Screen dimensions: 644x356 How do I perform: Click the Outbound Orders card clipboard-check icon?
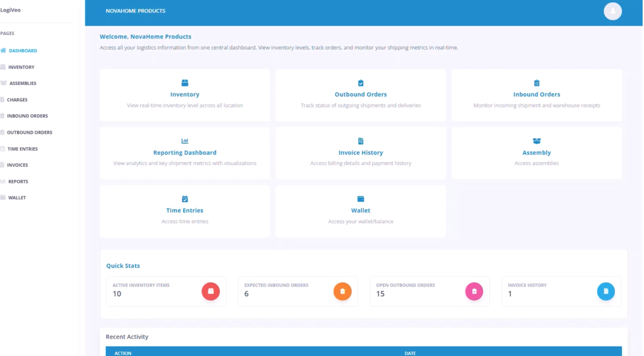(x=360, y=83)
